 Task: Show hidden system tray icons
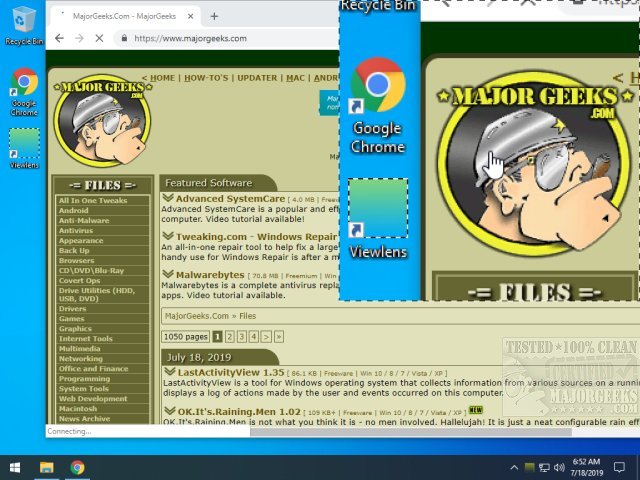pos(514,467)
